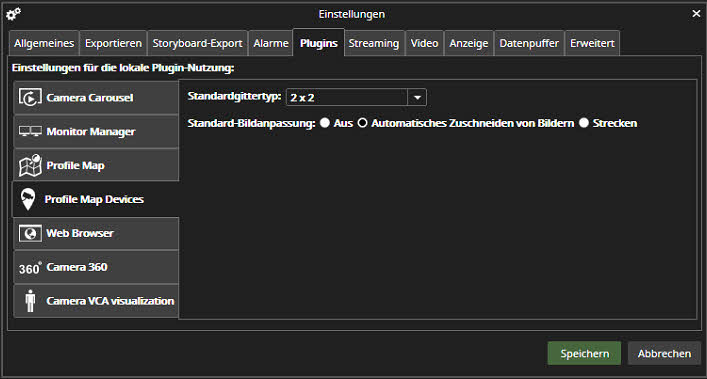Select 'Web Browser' plugin label
Viewport: 707px width, 379px height.
[x=80, y=233]
